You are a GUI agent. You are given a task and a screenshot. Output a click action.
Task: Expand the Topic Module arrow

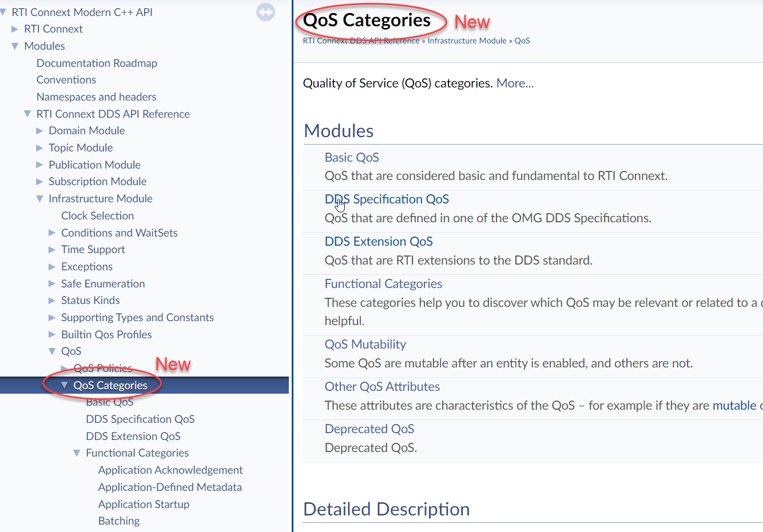pyautogui.click(x=39, y=148)
